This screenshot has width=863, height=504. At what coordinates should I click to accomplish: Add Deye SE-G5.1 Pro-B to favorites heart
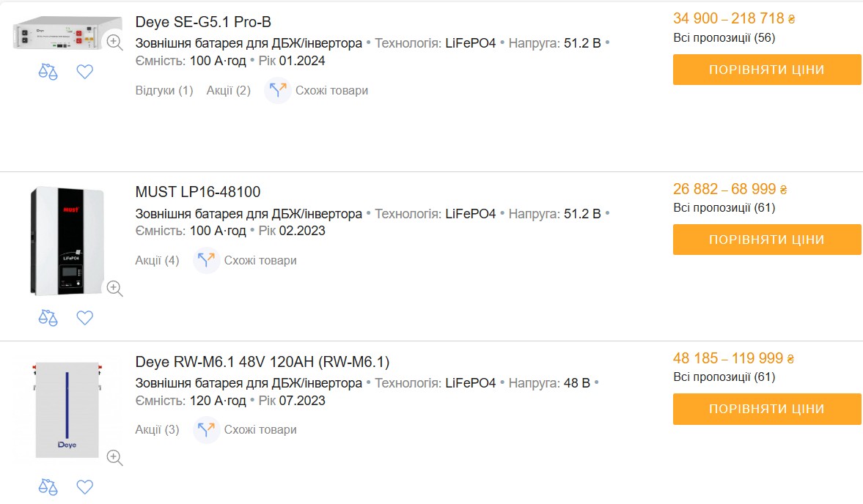pos(85,72)
